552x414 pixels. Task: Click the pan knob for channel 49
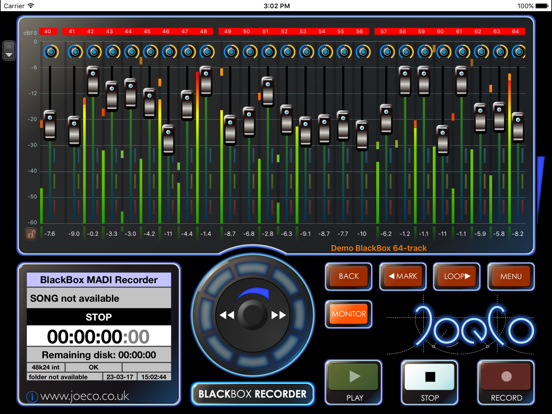[231, 52]
